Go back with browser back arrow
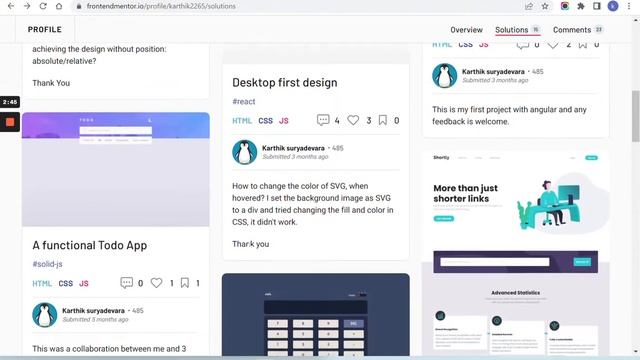Screen dimensions: 640x360 [x=11, y=6]
